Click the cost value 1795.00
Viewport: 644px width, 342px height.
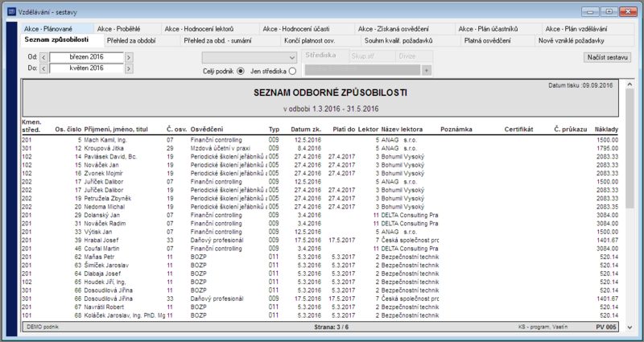pyautogui.click(x=608, y=148)
